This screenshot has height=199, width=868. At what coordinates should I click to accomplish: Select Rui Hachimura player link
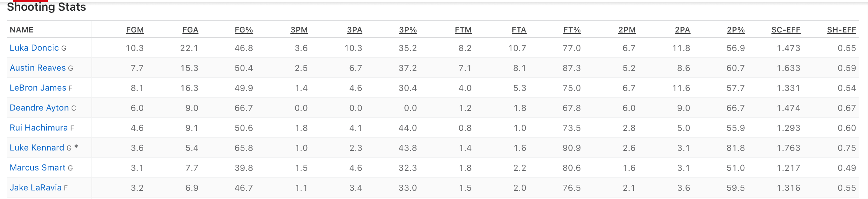(38, 128)
